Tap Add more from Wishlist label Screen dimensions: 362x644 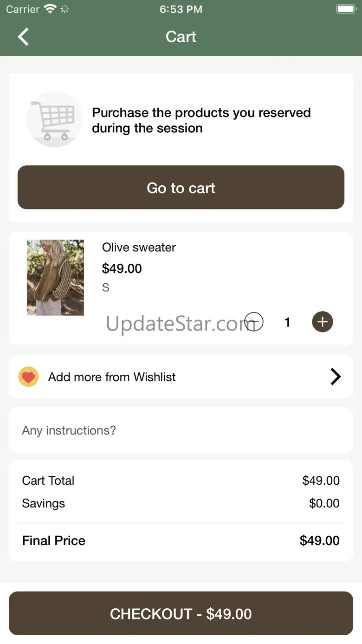pos(112,377)
